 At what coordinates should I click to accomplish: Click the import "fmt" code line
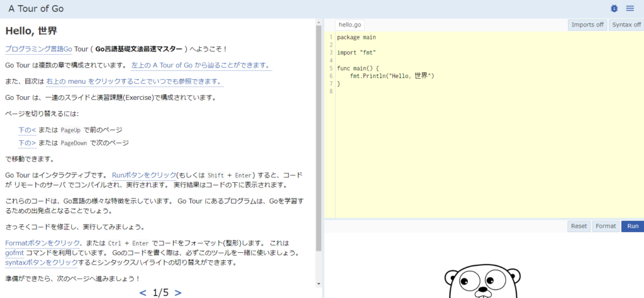tap(357, 53)
